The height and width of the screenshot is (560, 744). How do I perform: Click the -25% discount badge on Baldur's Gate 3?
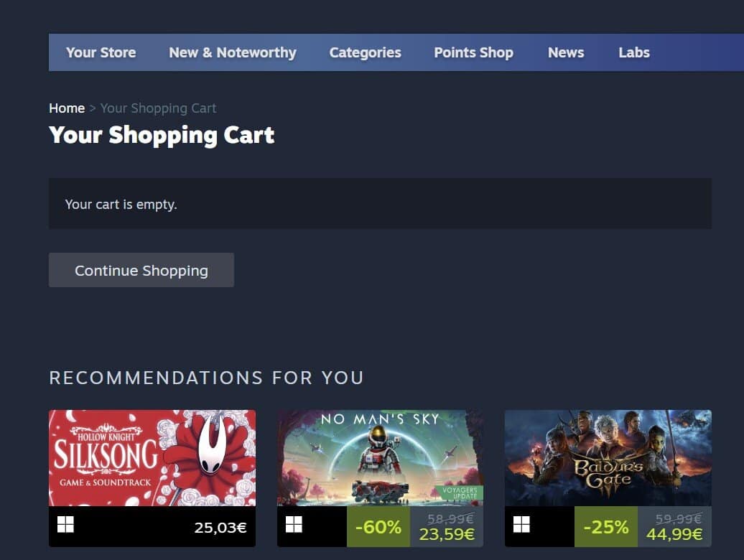coord(605,526)
